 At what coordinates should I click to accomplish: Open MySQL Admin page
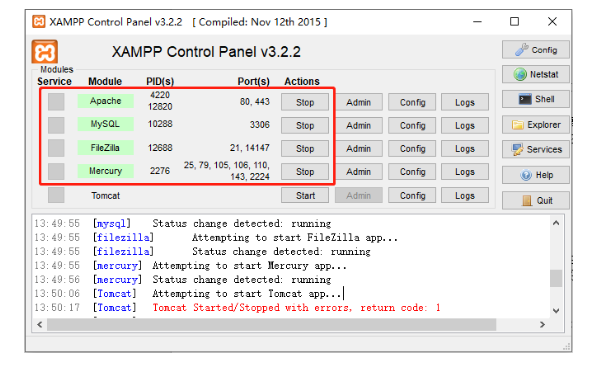(359, 126)
